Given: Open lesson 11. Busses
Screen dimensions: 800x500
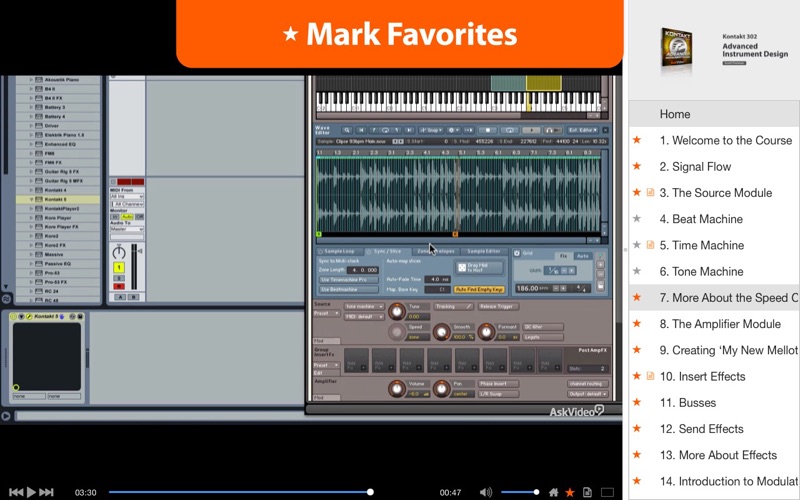Looking at the screenshot, I should (714, 403).
